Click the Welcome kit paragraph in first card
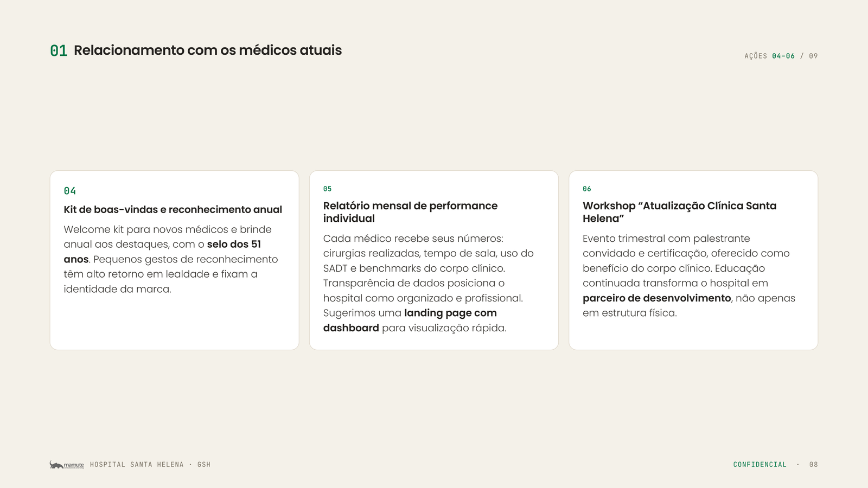 [x=171, y=259]
